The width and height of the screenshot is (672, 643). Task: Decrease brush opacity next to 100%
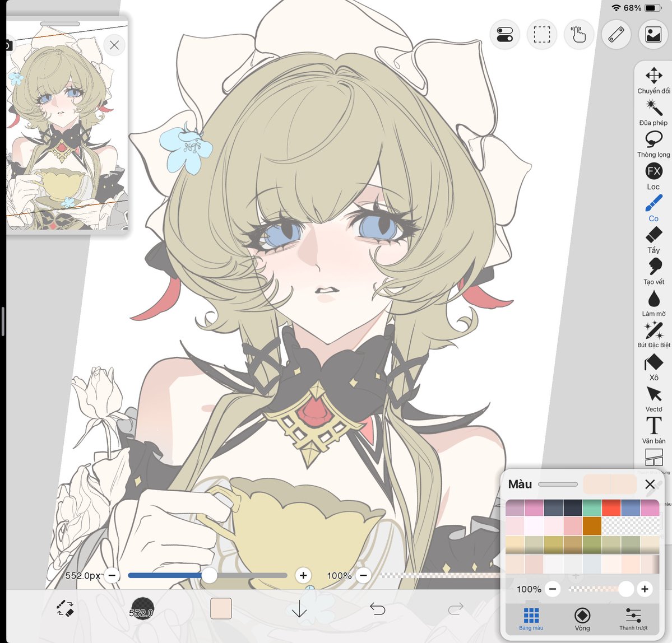coord(363,575)
